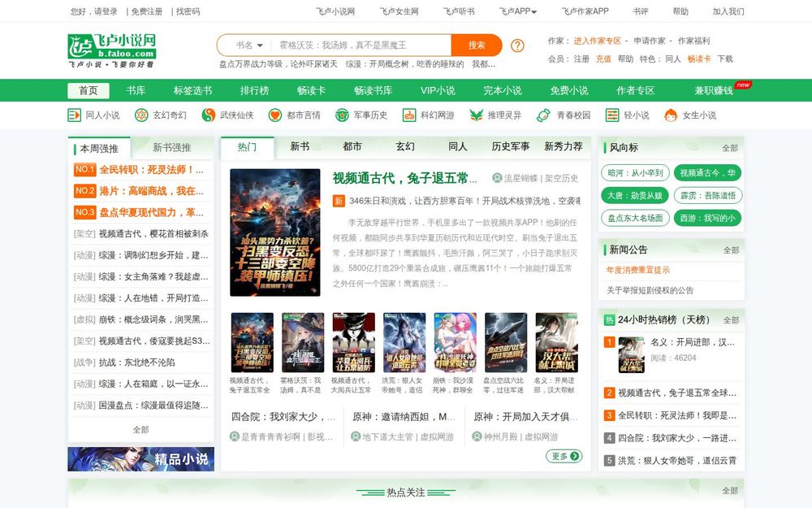Image resolution: width=812 pixels, height=508 pixels.
Task: Click the 充值 recharge link
Action: point(603,59)
